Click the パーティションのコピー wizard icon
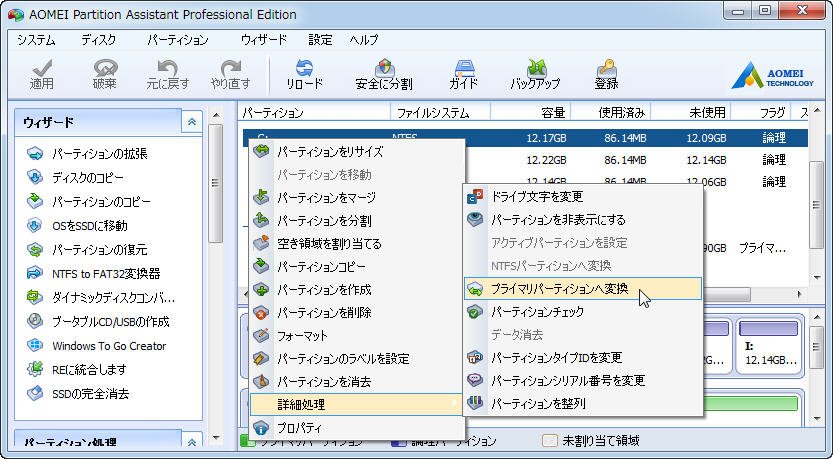This screenshot has height=459, width=833. point(35,201)
